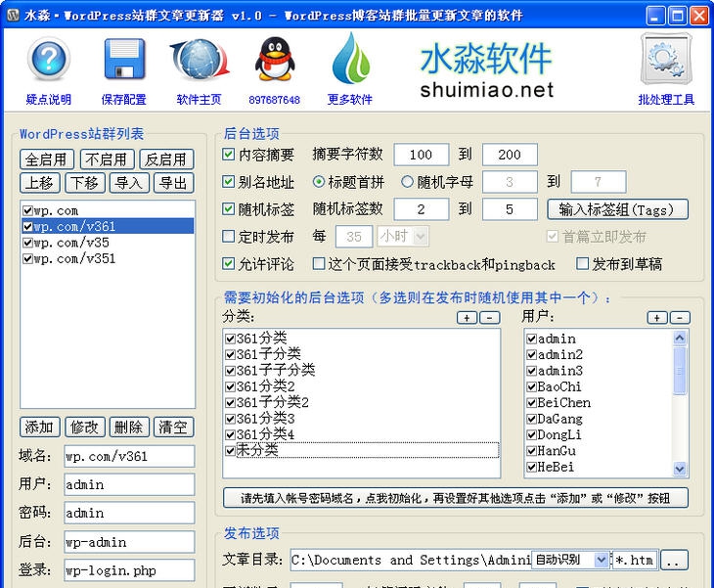Toggle 随机标签 checkbox
Image resolution: width=714 pixels, height=588 pixels.
pyautogui.click(x=228, y=209)
